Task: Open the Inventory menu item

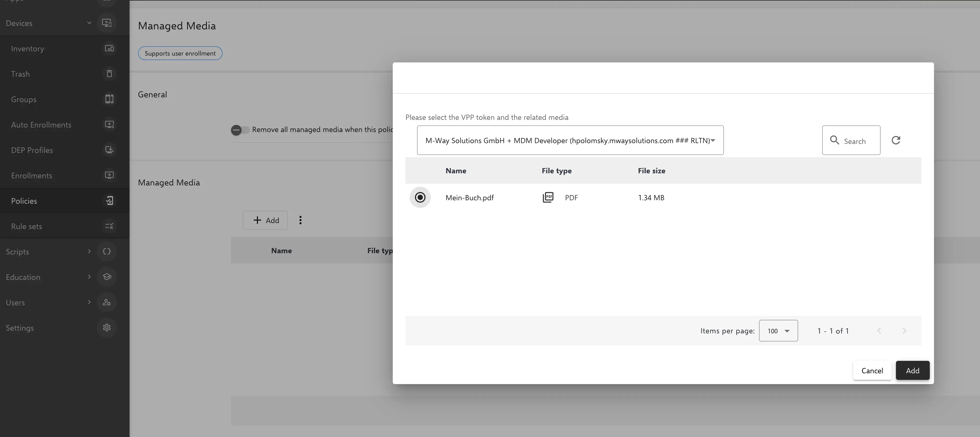Action: (27, 49)
